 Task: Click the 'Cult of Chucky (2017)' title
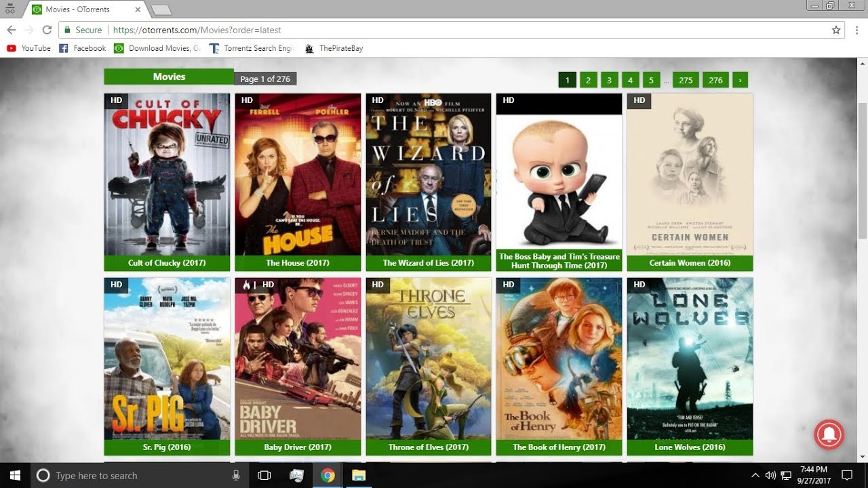click(x=167, y=263)
